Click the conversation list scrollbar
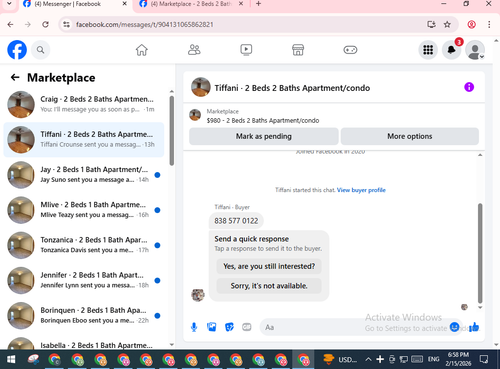This screenshot has height=369, width=500. pos(172,131)
